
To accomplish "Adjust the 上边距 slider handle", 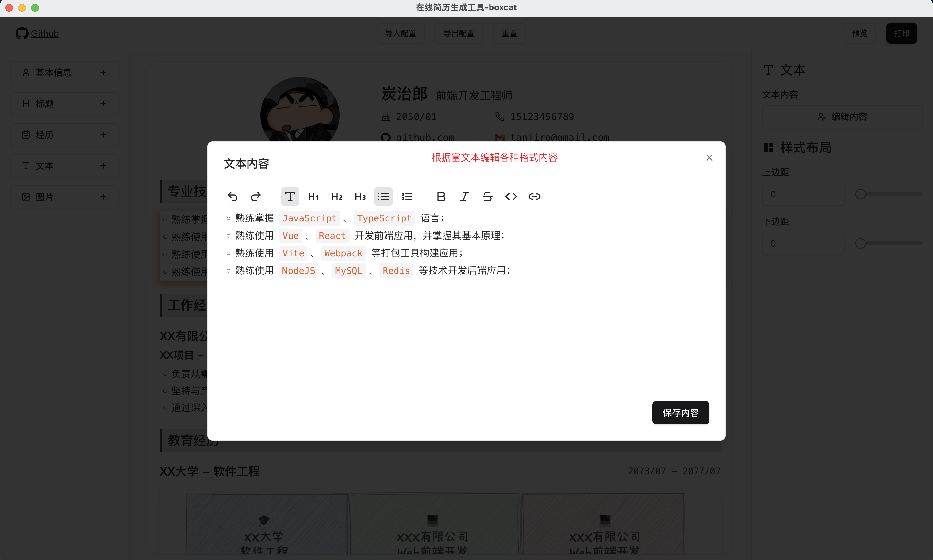I will [x=860, y=194].
